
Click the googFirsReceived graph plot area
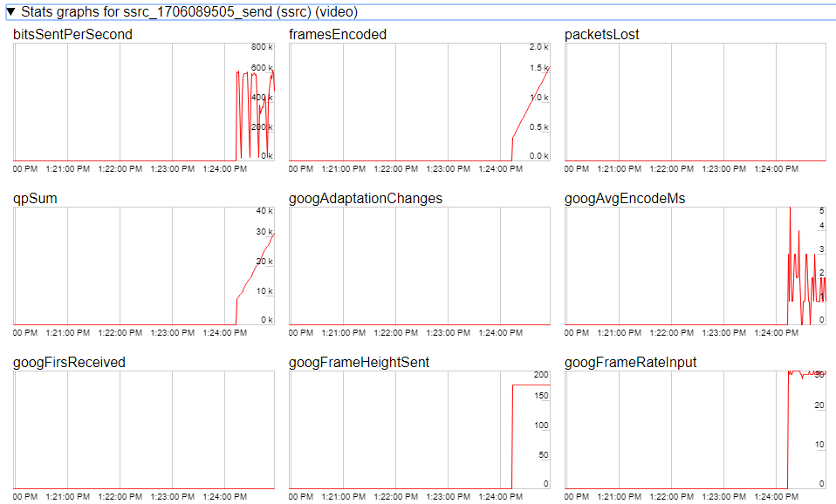click(x=144, y=430)
